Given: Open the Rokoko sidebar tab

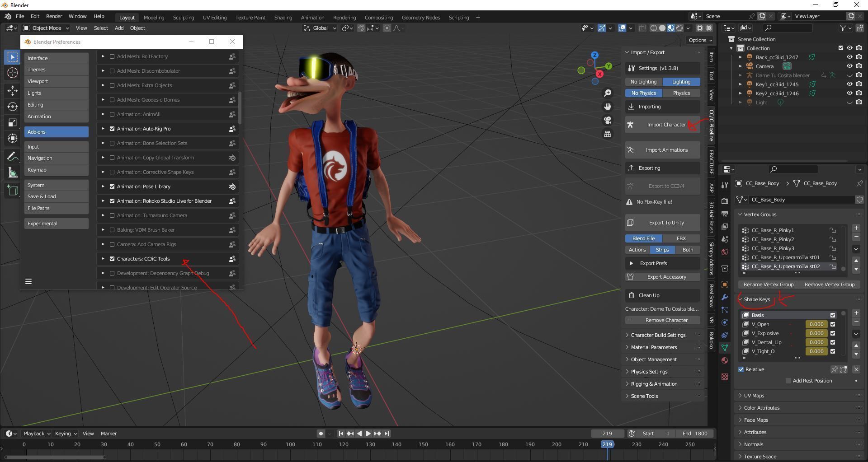Looking at the screenshot, I should coord(712,340).
